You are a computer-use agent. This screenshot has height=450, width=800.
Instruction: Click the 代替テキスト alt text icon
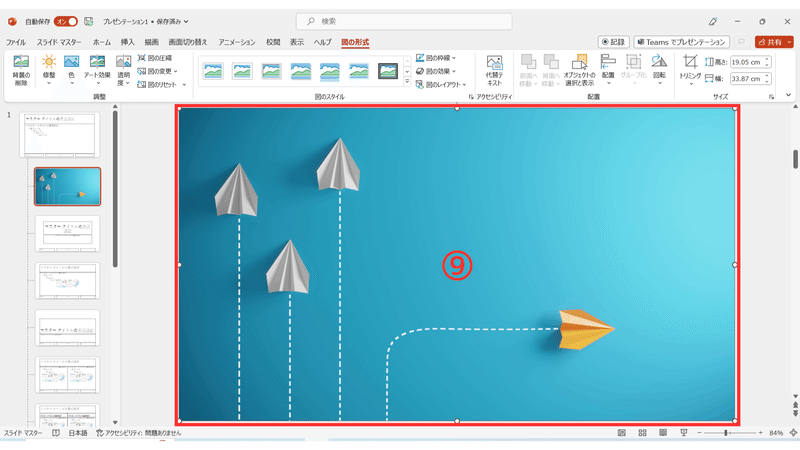(494, 71)
